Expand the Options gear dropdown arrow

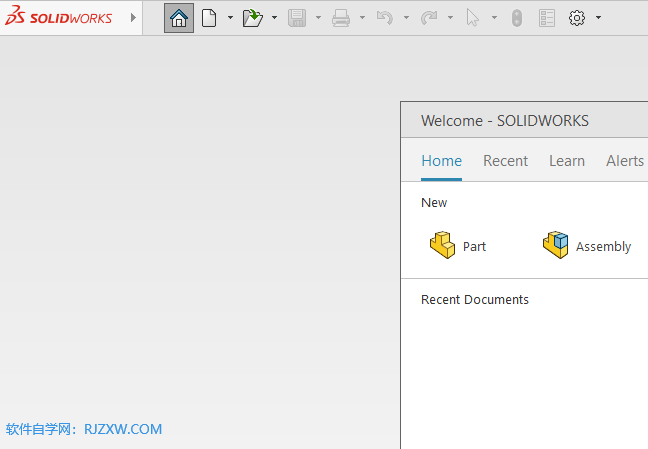click(598, 18)
